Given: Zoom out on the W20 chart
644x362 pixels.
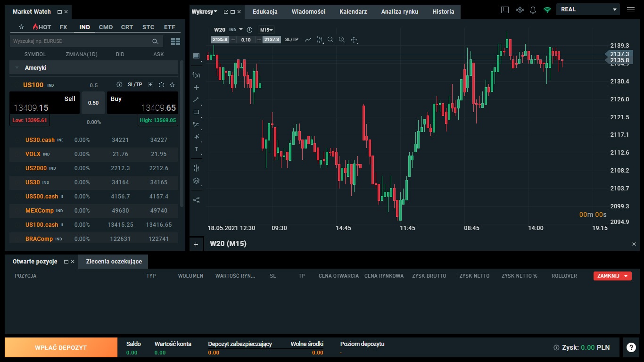Looking at the screenshot, I should click(330, 40).
